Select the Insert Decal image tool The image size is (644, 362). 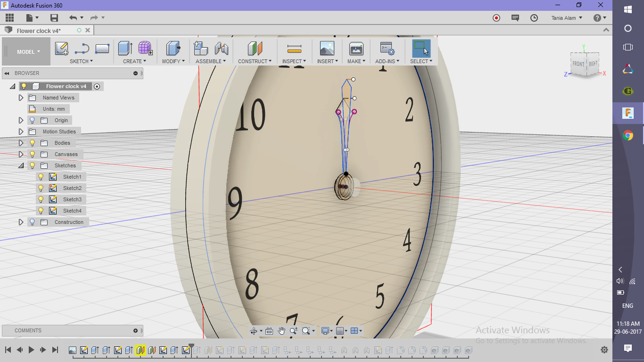(327, 48)
